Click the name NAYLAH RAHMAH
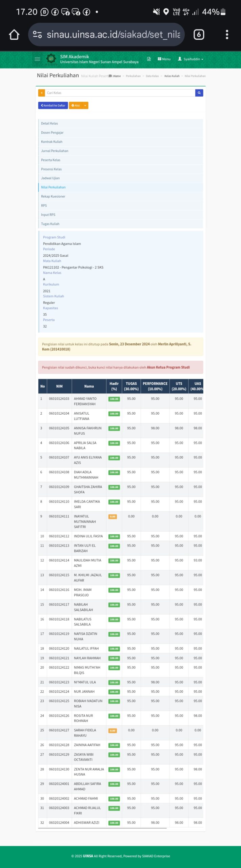This screenshot has height=868, width=241. point(87,658)
